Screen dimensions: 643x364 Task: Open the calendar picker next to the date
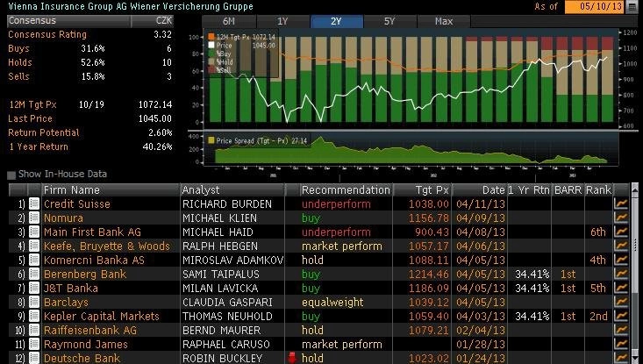[x=632, y=6]
